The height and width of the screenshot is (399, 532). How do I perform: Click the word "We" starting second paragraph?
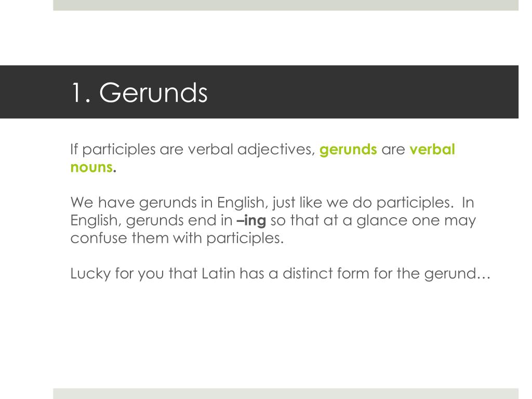pos(82,203)
